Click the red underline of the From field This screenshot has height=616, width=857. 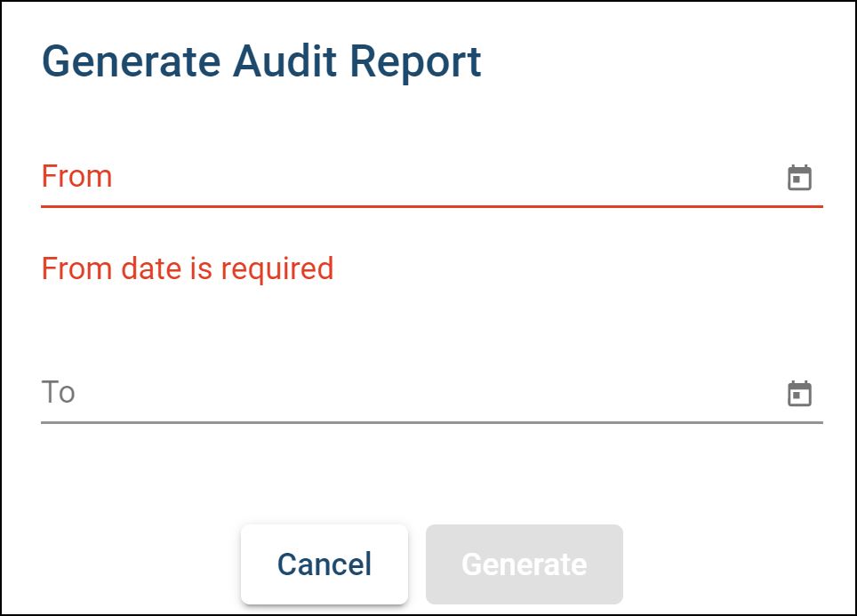click(431, 206)
